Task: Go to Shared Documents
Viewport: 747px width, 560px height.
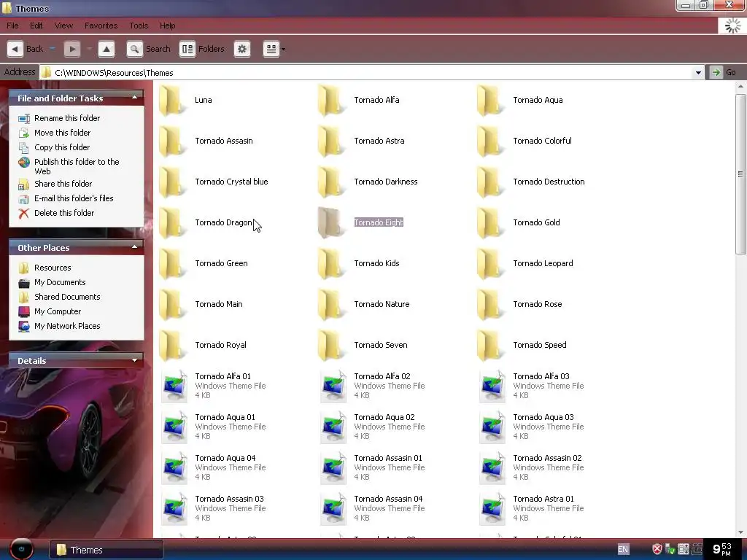Action: coord(67,297)
